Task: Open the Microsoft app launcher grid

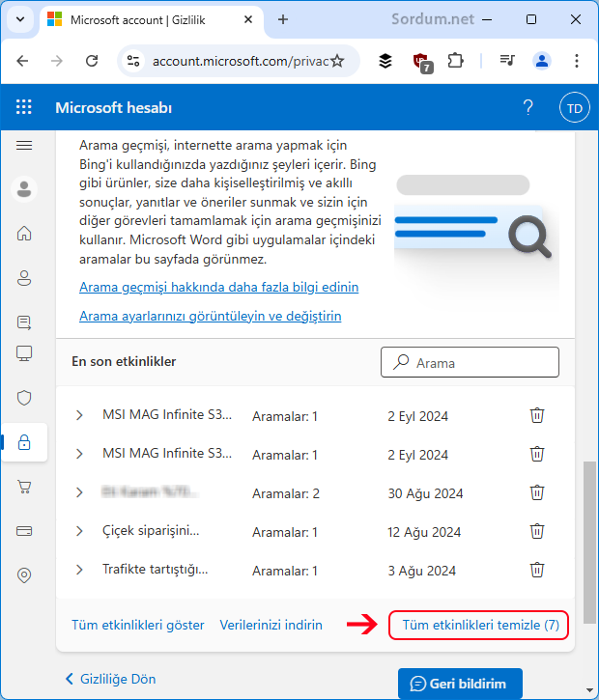Action: [x=24, y=107]
